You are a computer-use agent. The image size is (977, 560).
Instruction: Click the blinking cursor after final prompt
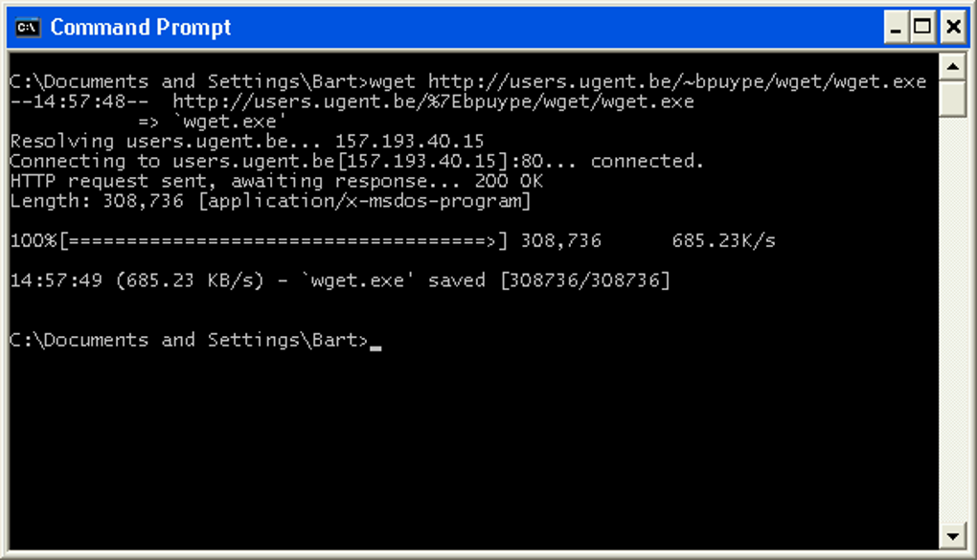375,348
